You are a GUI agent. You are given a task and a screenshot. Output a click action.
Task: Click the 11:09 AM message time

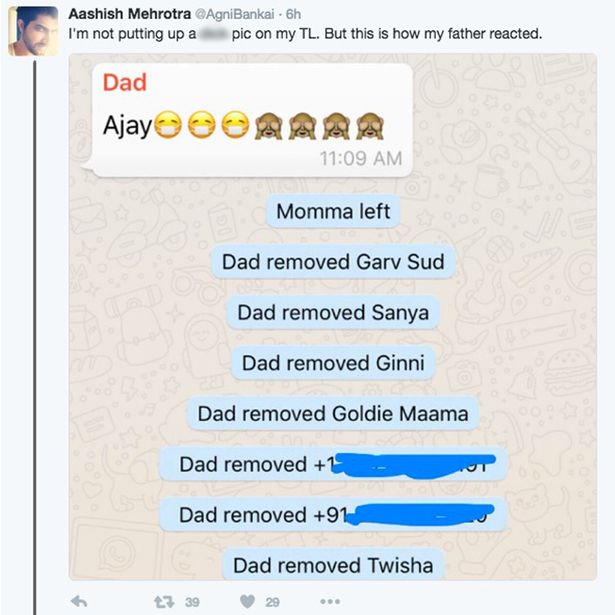[x=361, y=158]
